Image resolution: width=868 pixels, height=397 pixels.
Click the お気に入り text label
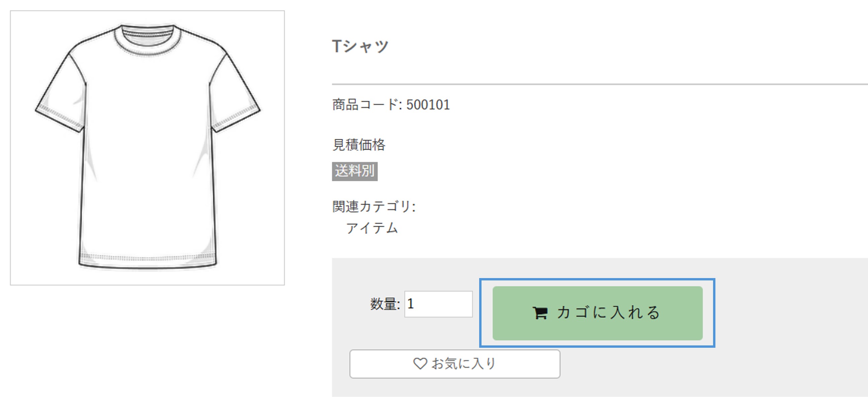click(x=464, y=363)
